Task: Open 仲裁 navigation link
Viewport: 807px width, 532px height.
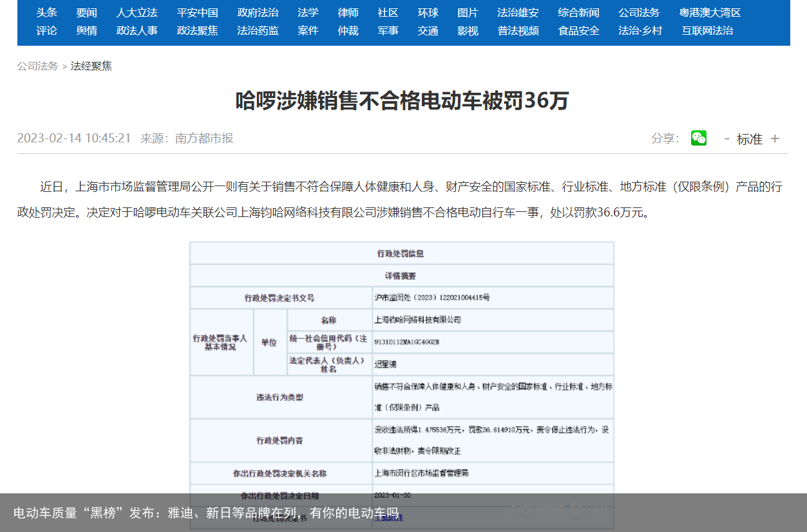Action: coord(348,30)
